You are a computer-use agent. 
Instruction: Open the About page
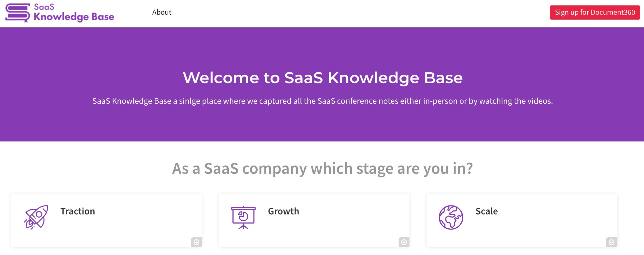[x=162, y=12]
